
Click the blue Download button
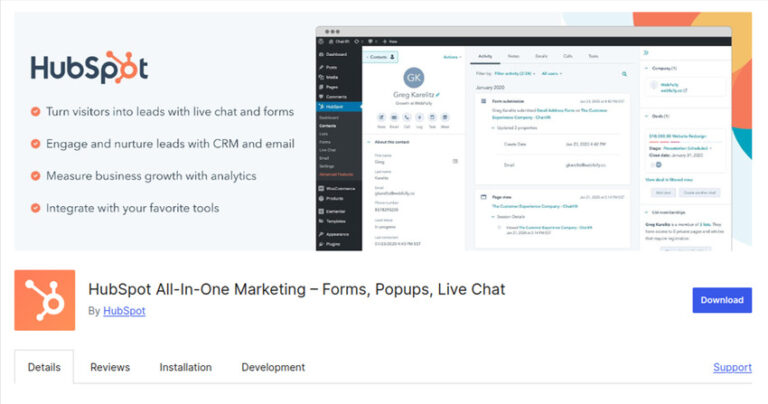722,300
